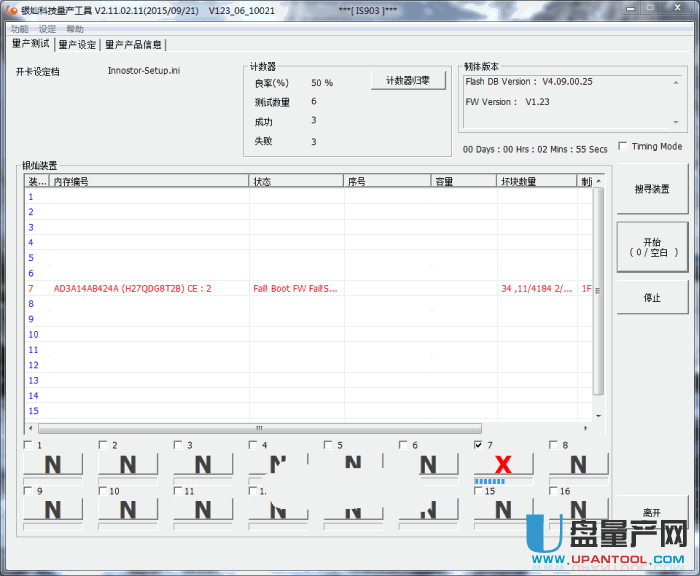
Task: Check the port 1 checkbox
Action: point(28,445)
